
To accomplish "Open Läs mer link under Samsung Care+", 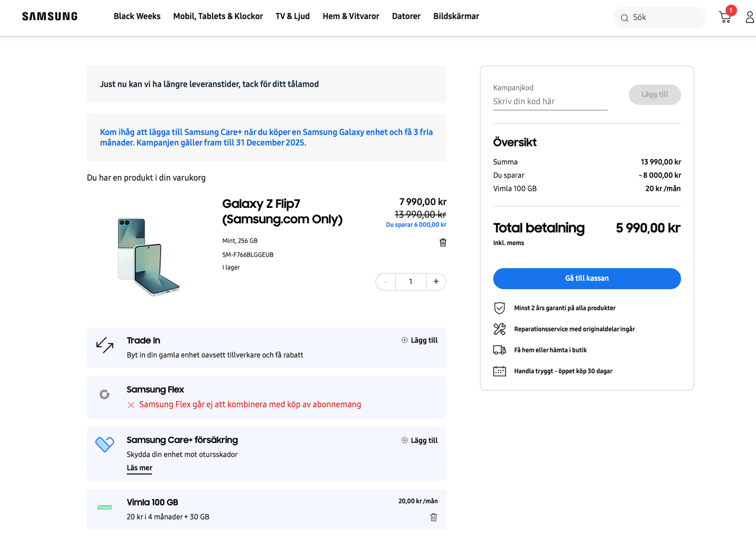I will click(x=139, y=468).
